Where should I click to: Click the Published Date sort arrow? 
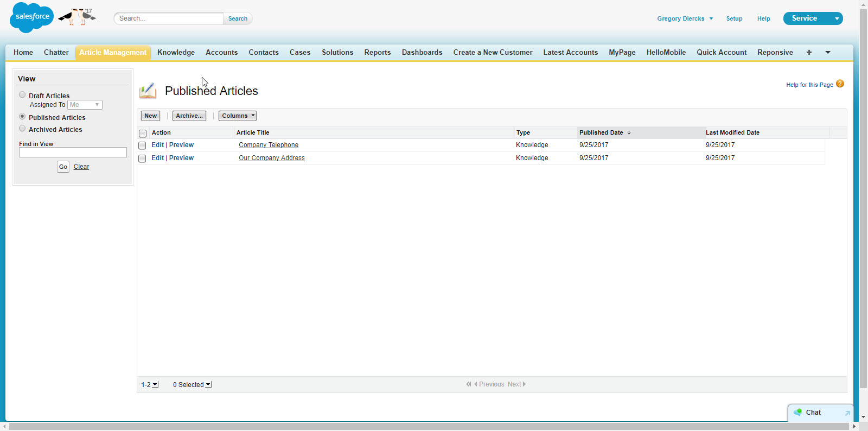[x=629, y=132]
